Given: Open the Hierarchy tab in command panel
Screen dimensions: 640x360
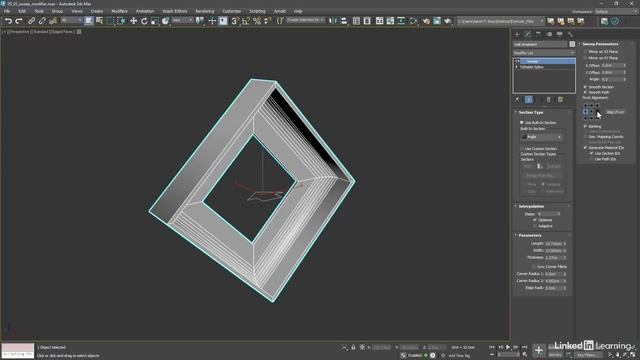Looking at the screenshot, I should 538,34.
